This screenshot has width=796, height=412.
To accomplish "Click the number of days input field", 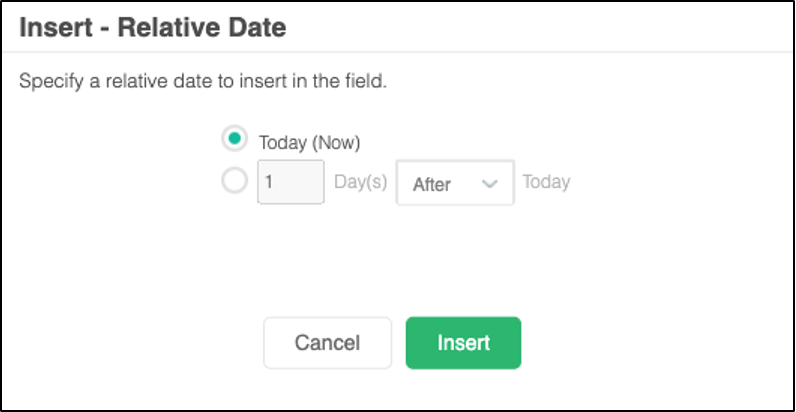I will tap(290, 183).
